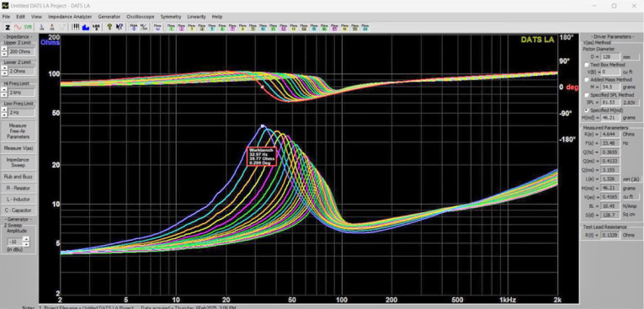The image size is (644, 309).
Task: Decrease Upper Z Limit with down arrow
Action: [x=3, y=54]
